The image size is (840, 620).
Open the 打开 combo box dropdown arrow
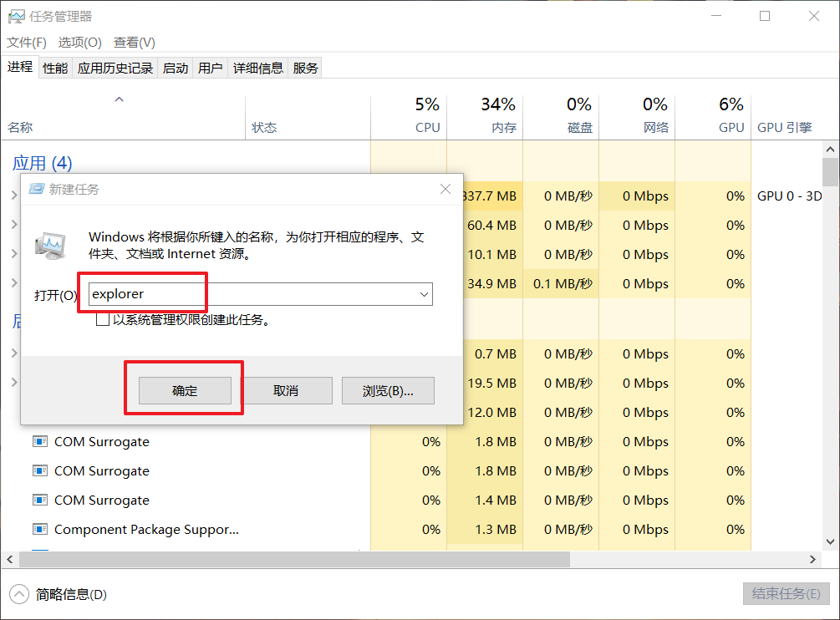424,294
